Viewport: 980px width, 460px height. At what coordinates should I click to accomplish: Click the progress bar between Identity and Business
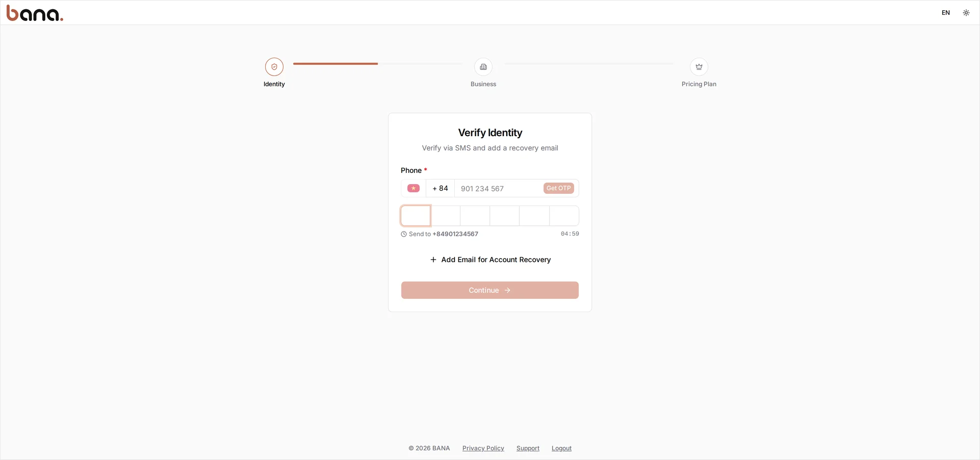tap(378, 64)
